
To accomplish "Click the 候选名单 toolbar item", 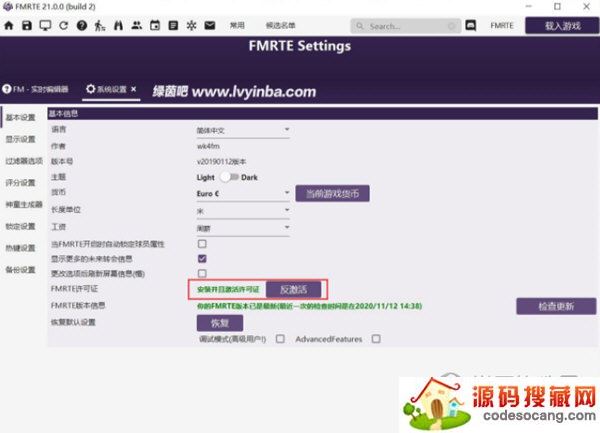I will (x=280, y=26).
